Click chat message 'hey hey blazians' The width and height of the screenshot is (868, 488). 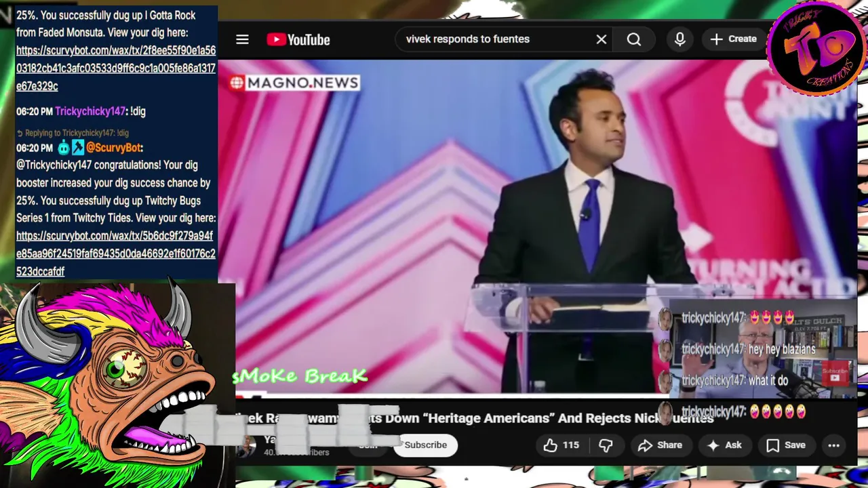(781, 350)
